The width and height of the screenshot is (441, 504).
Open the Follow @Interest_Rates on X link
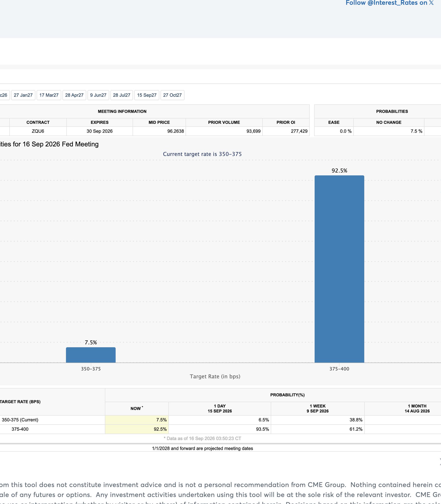[389, 3]
